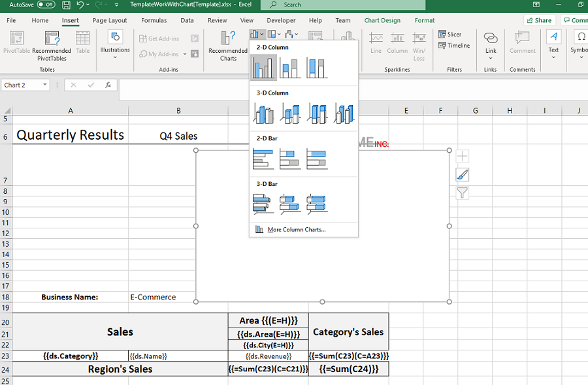Select the 2-D 100% Stacked Column chart
The width and height of the screenshot is (588, 385).
pos(318,68)
